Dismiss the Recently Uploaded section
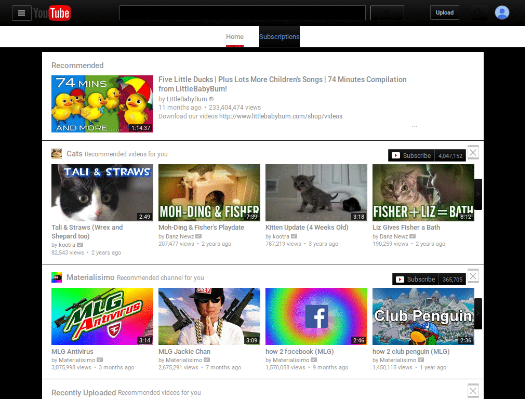This screenshot has width=532, height=399. [473, 391]
